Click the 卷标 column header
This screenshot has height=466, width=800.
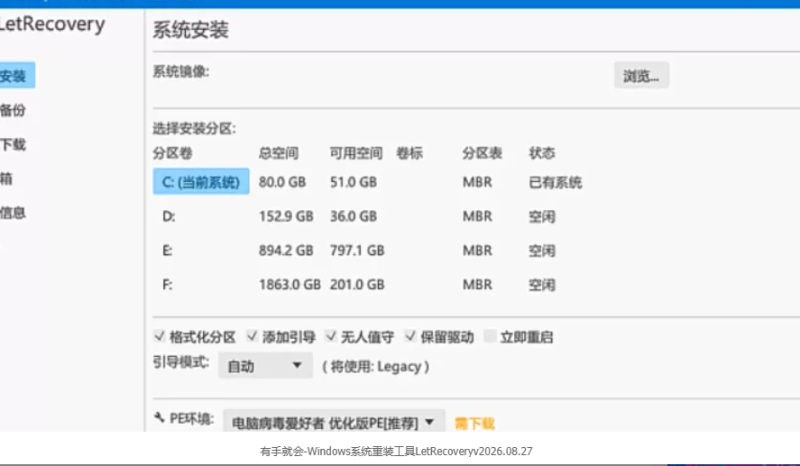click(409, 153)
